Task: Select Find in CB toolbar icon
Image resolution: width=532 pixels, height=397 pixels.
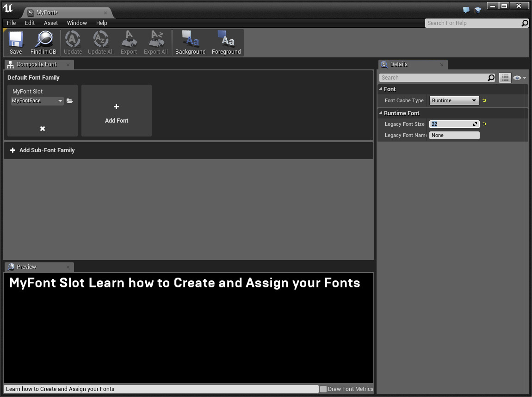Action: (43, 42)
